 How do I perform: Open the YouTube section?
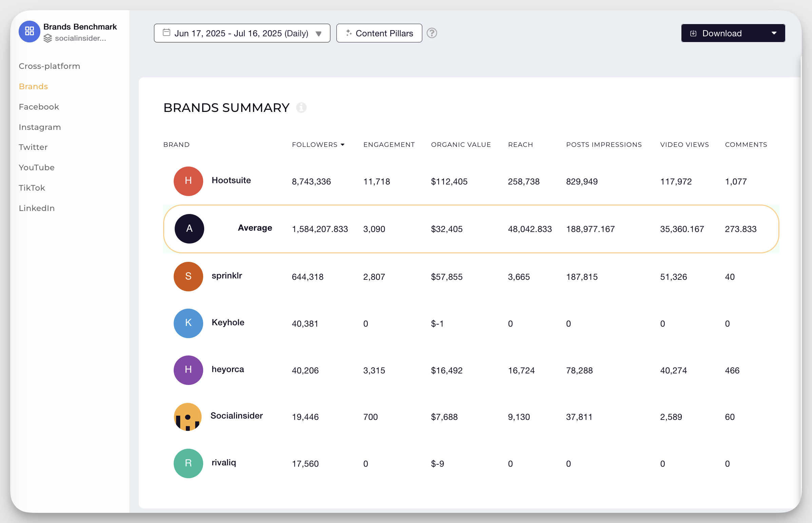pyautogui.click(x=36, y=168)
